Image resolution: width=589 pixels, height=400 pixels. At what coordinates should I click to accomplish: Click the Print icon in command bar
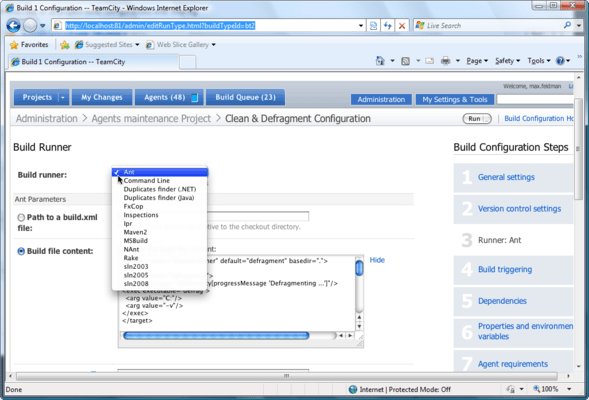click(446, 61)
